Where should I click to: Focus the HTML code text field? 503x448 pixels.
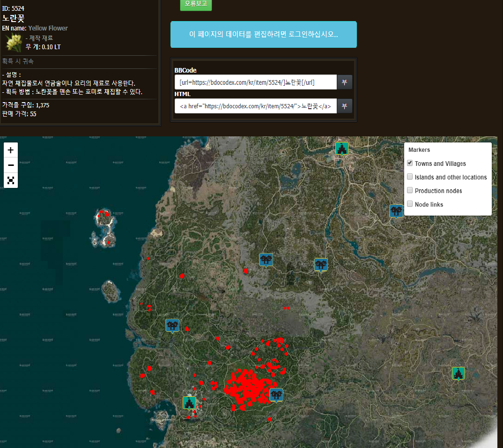pyautogui.click(x=256, y=106)
